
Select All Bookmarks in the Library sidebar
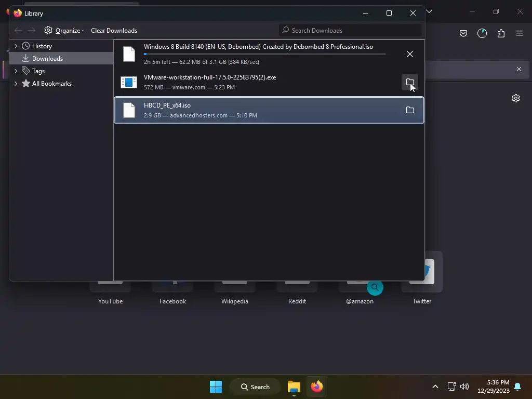[x=61, y=84]
